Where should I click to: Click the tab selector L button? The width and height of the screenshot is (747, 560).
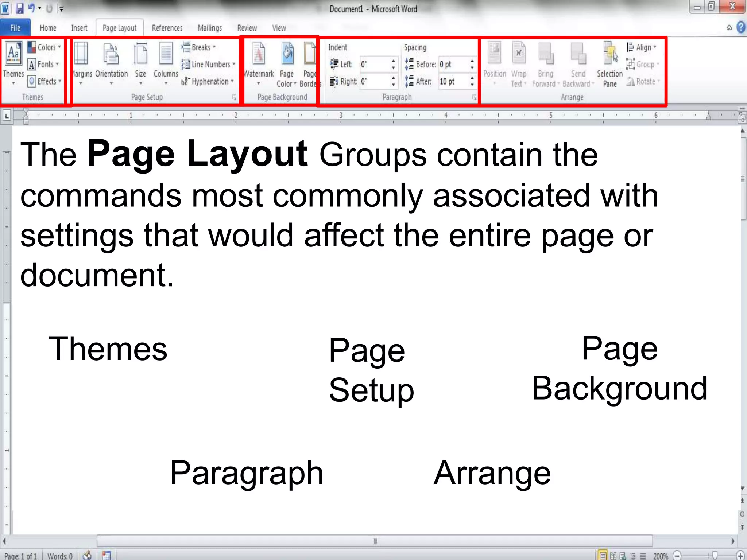[7, 116]
